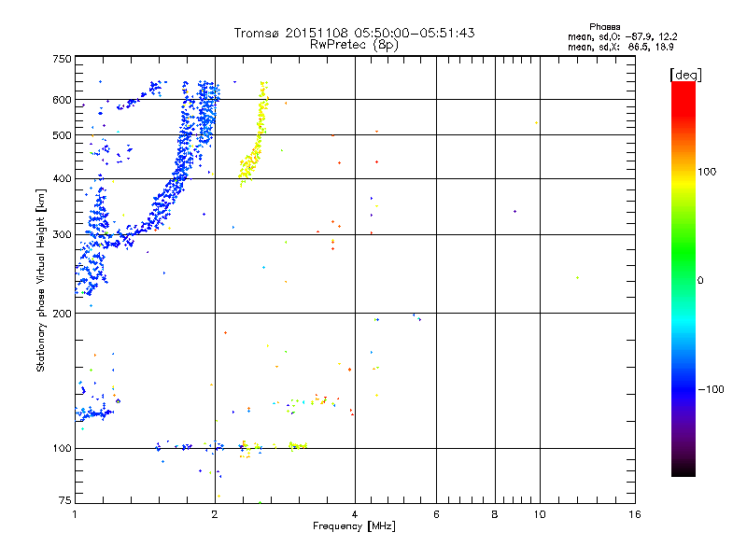Click the '[deg]' colorbar unit label
The image size is (747, 560).
685,75
